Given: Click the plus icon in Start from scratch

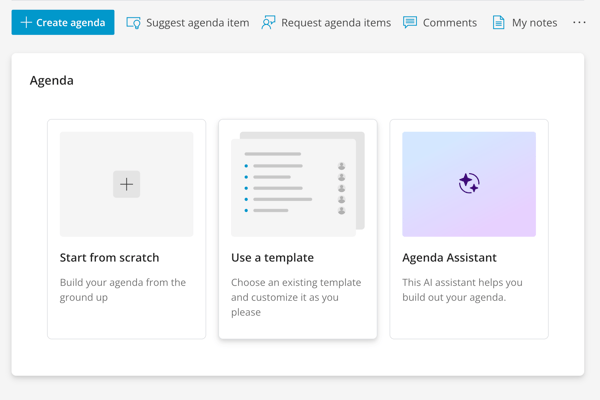Looking at the screenshot, I should point(126,184).
